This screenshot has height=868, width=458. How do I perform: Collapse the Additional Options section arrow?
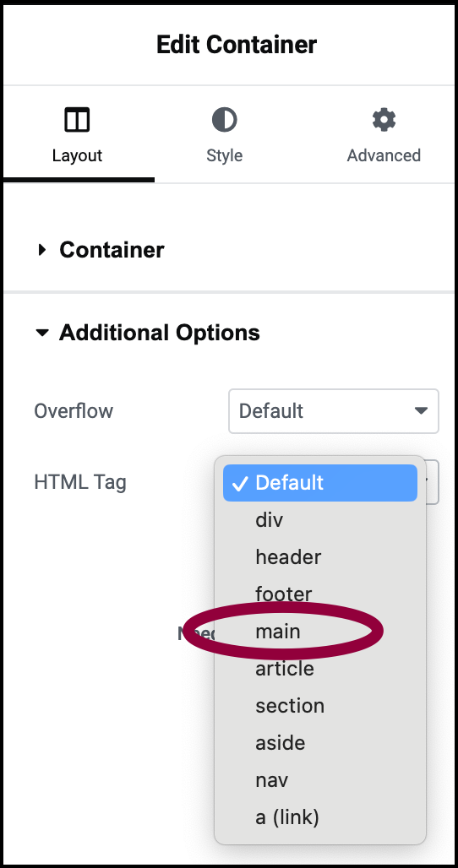coord(42,334)
